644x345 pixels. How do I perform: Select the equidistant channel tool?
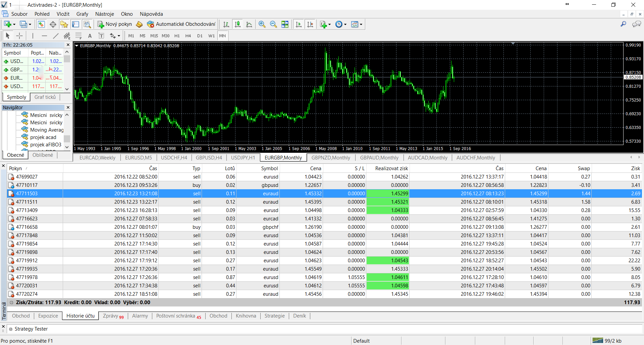click(x=67, y=36)
